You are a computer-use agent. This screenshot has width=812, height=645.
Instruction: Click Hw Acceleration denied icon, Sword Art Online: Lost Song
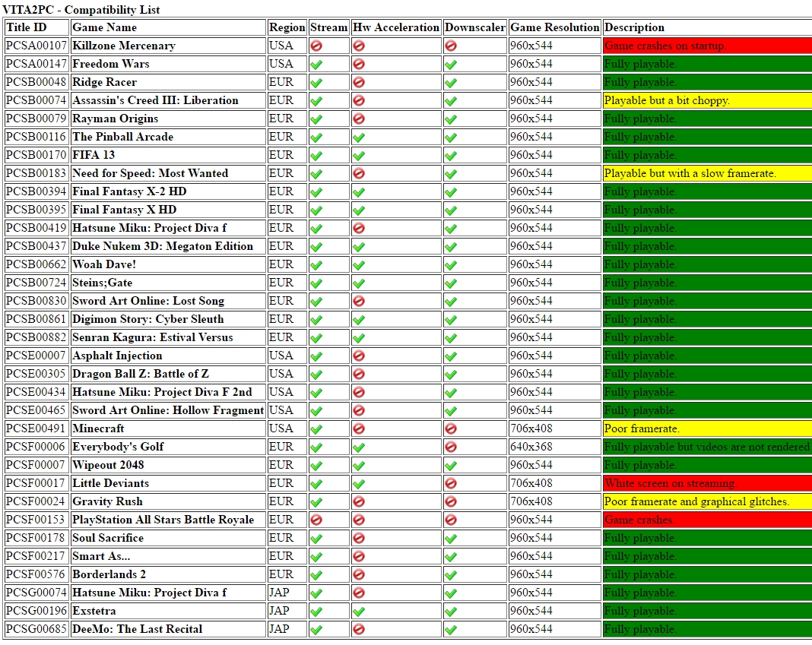(358, 302)
